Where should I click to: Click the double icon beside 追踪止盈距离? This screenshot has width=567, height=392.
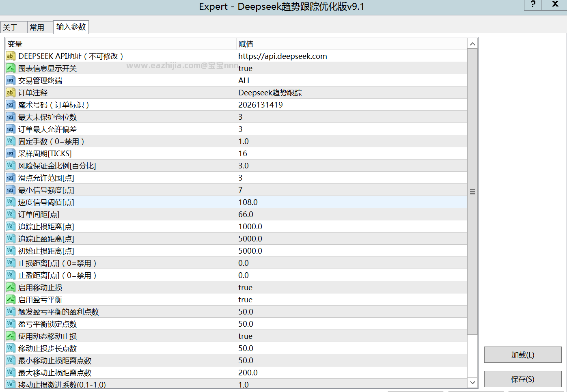(11, 239)
